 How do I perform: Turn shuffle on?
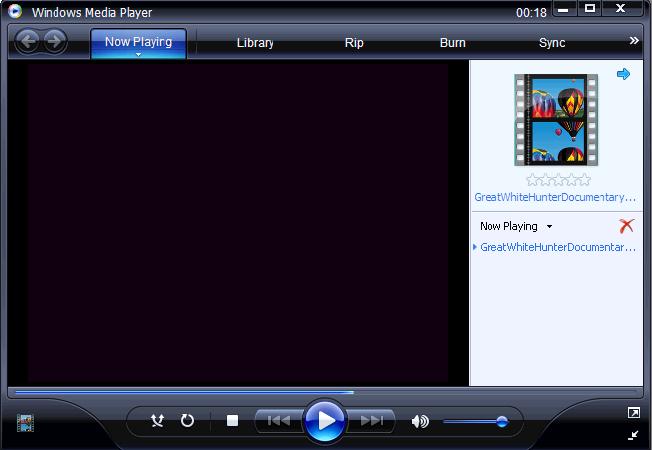157,420
